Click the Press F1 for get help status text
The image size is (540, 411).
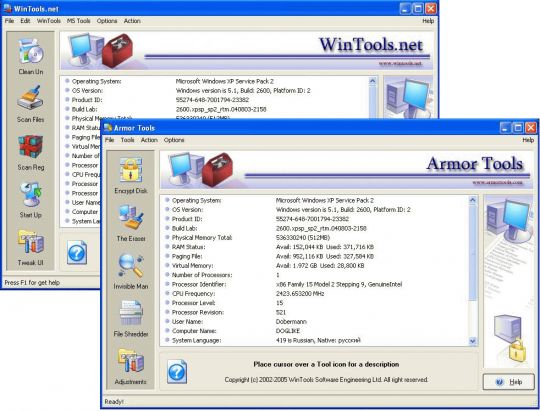tap(32, 282)
